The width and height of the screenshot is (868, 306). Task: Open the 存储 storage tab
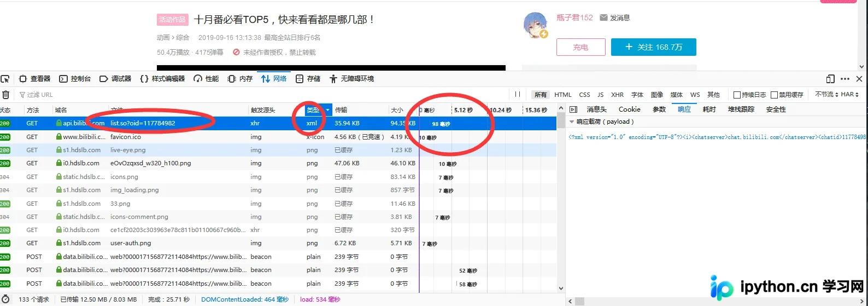click(x=308, y=79)
